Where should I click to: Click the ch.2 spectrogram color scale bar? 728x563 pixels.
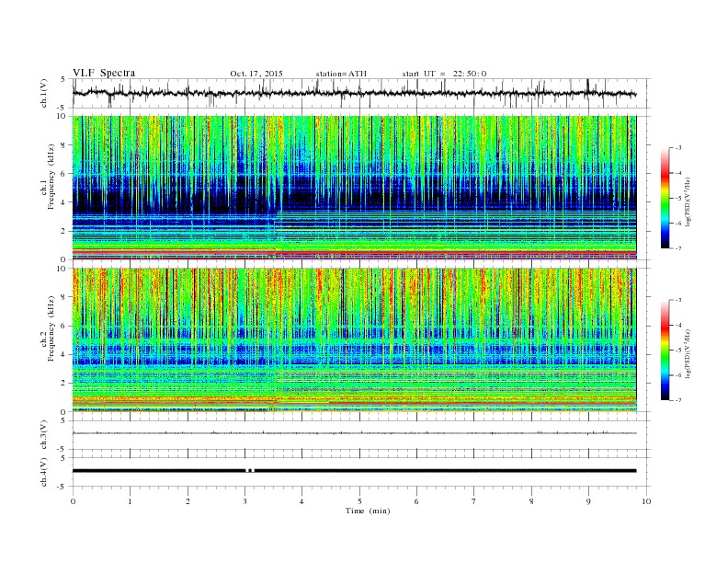click(665, 350)
